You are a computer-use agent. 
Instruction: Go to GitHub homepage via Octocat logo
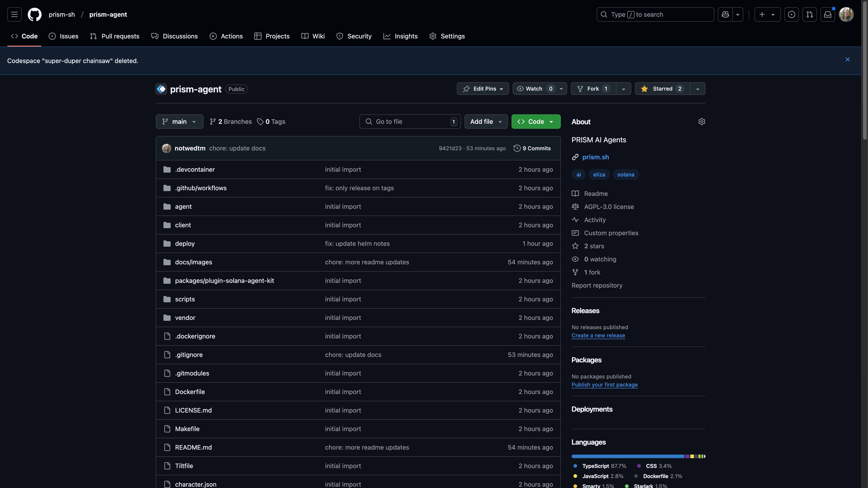click(x=34, y=14)
